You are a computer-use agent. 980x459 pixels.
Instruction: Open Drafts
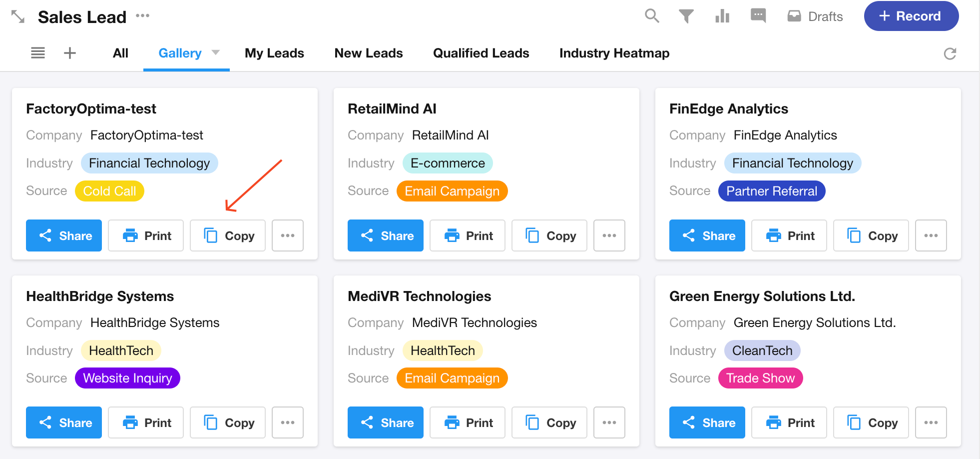tap(815, 16)
